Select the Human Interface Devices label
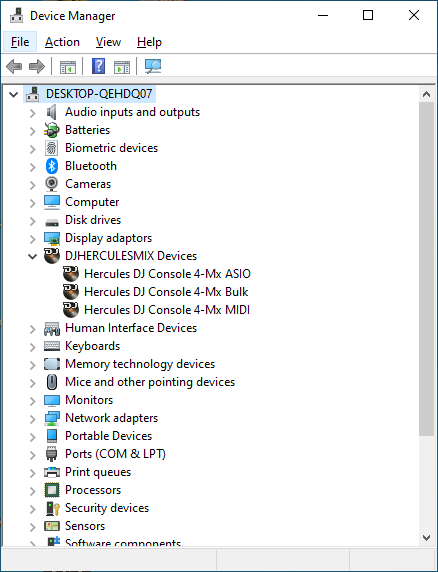The height and width of the screenshot is (572, 438). pyautogui.click(x=131, y=328)
